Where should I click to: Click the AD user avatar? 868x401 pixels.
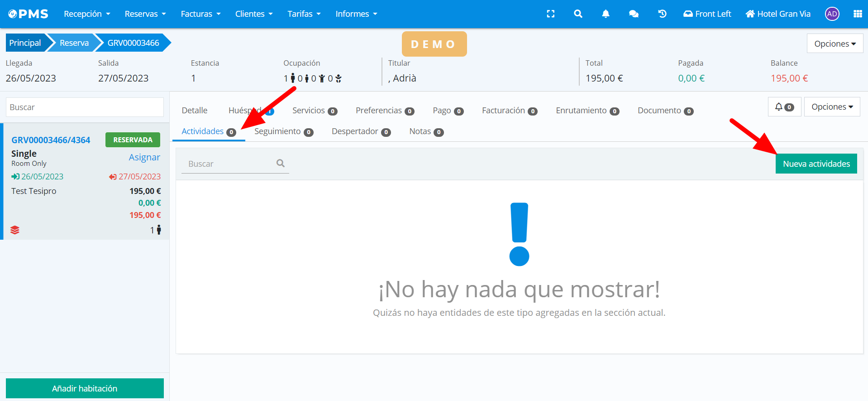tap(832, 14)
